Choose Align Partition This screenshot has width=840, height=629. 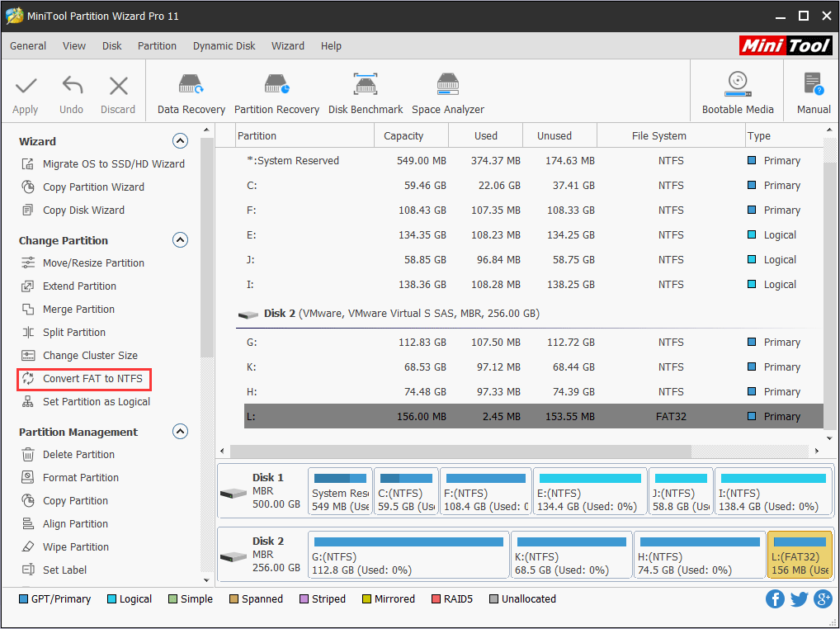coord(64,523)
